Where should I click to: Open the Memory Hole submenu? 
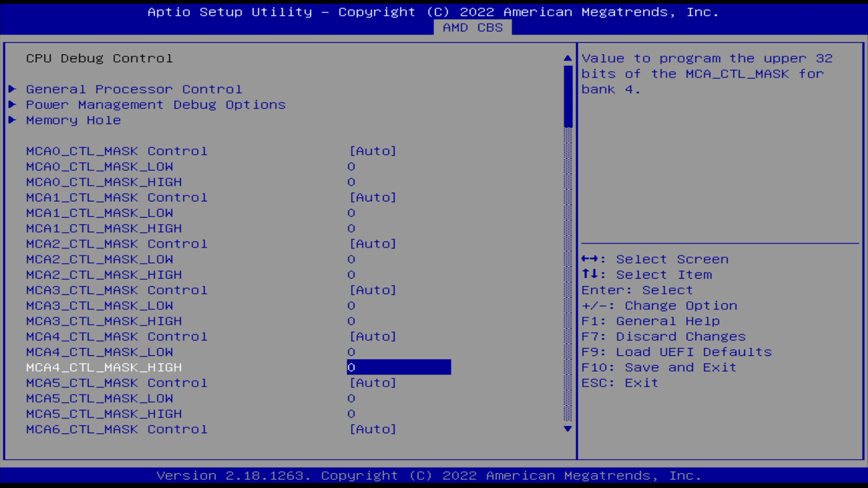point(73,120)
